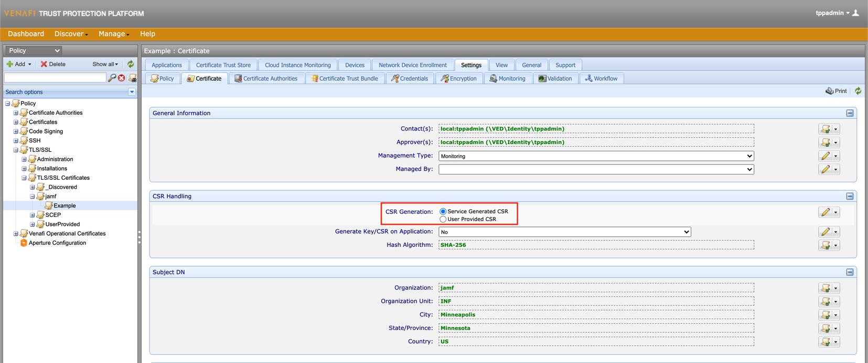Click the pencil edit icon for Management Type
Screen dimensions: 868x363
pyautogui.click(x=826, y=156)
